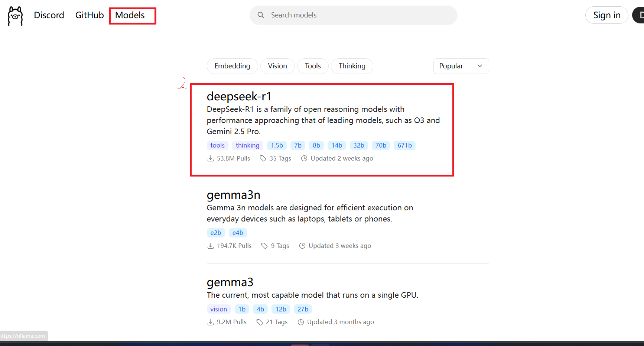Click the Gemma 3n description paragraph
The height and width of the screenshot is (346, 644).
click(310, 213)
